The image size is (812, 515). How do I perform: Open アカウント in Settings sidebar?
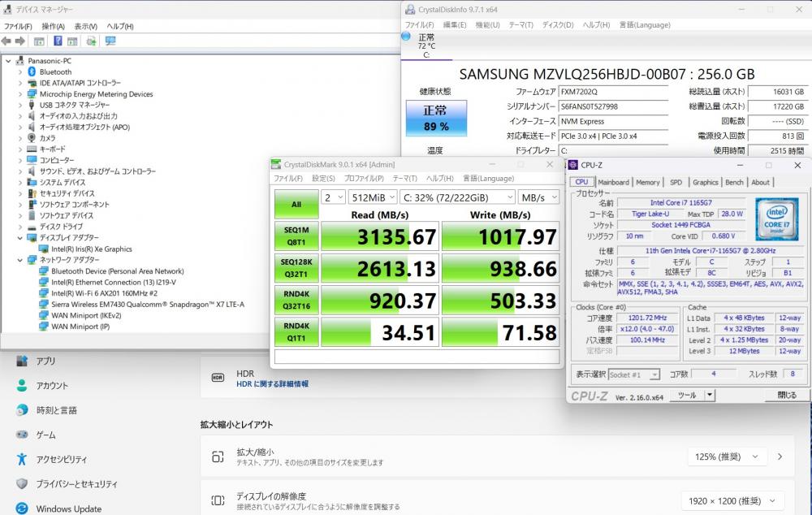tap(52, 386)
